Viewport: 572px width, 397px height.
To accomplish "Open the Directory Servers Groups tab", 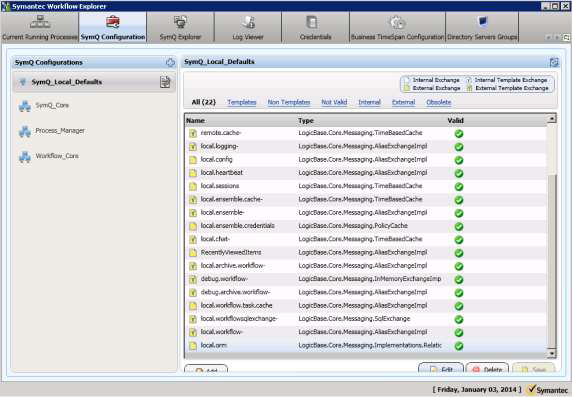I will click(482, 27).
